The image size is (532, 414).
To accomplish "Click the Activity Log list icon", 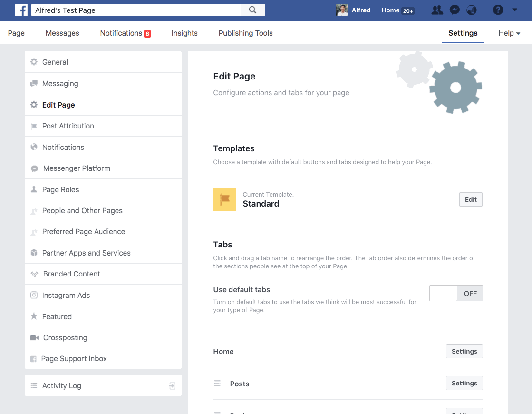I will [x=34, y=385].
